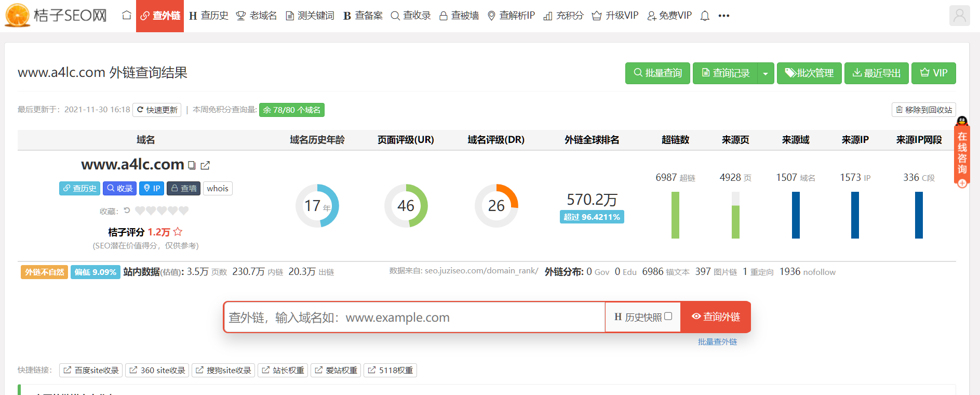Viewport: 980px width, 395px height.
Task: Click the 余 78/80 个域名 badge
Action: click(292, 110)
